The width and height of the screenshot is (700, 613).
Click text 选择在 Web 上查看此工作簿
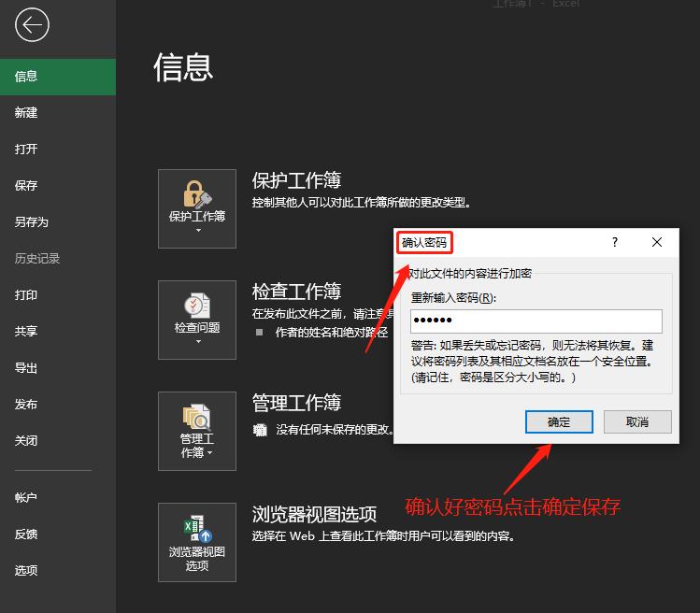383,536
